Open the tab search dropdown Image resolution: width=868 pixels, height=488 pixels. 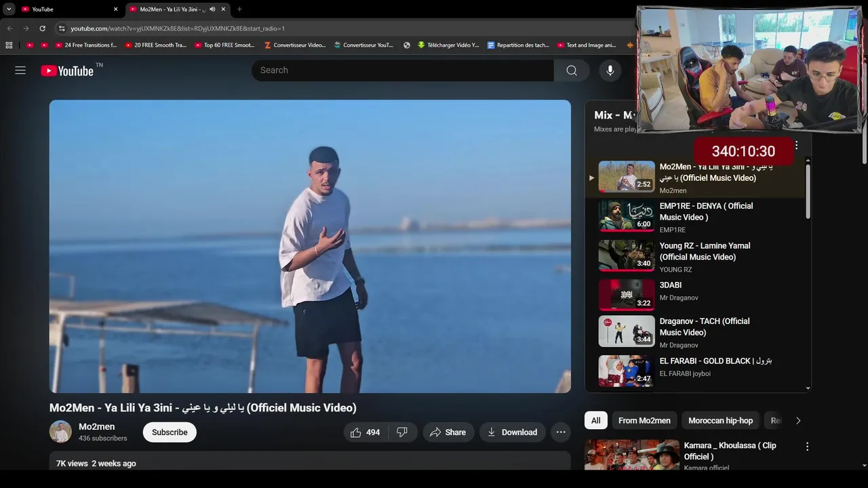(9, 9)
